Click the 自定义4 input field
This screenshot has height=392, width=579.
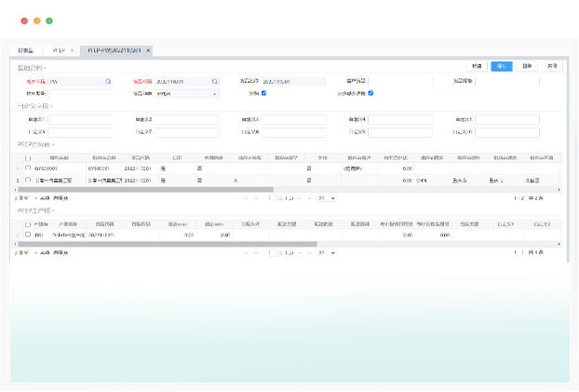400,119
